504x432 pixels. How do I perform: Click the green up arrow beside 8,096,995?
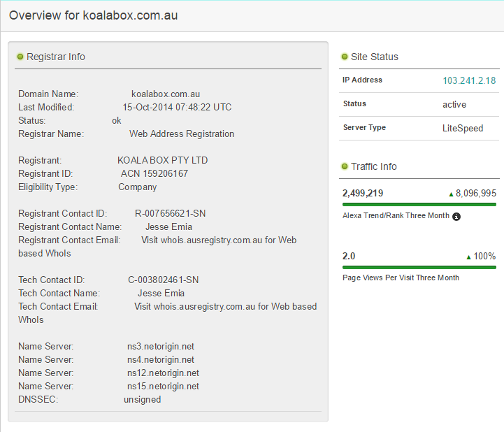pos(451,194)
